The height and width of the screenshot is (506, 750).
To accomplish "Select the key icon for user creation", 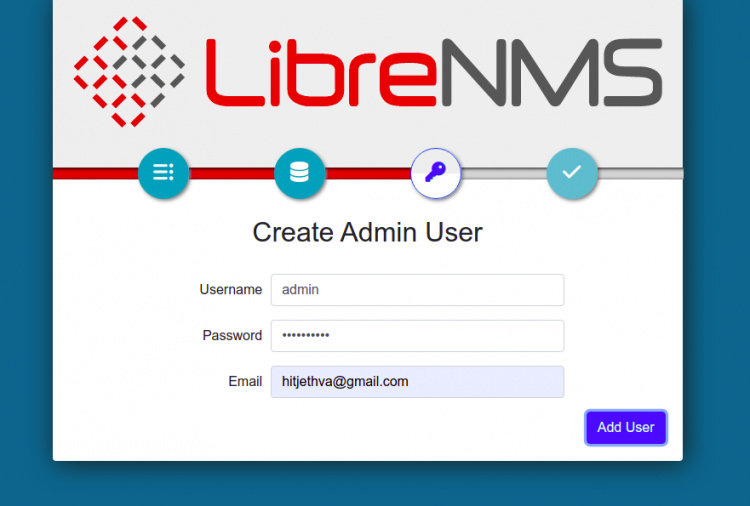I will pyautogui.click(x=435, y=172).
